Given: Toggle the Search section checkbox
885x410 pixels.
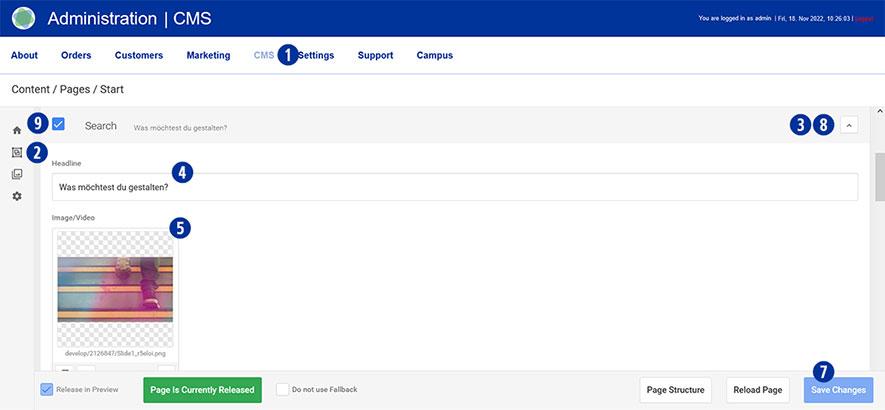Looking at the screenshot, I should pos(58,125).
